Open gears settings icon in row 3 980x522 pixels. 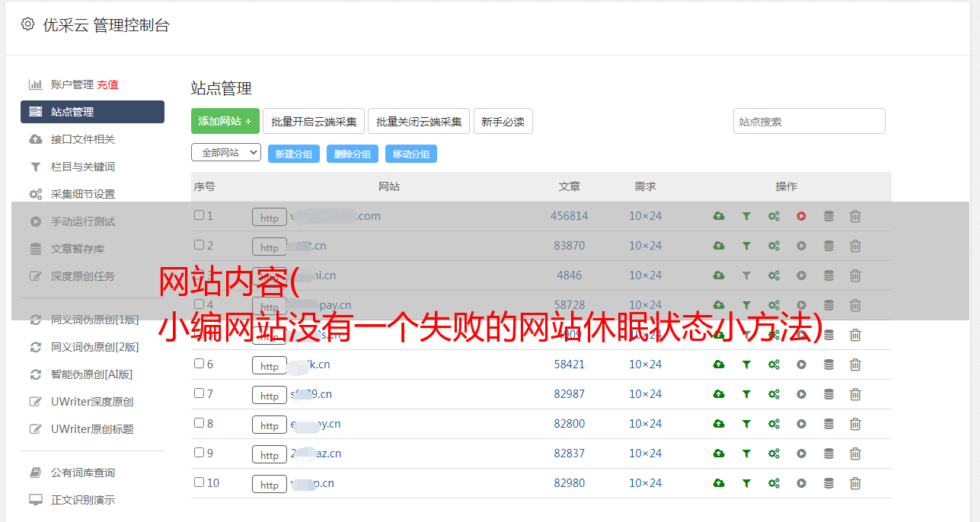(x=774, y=275)
